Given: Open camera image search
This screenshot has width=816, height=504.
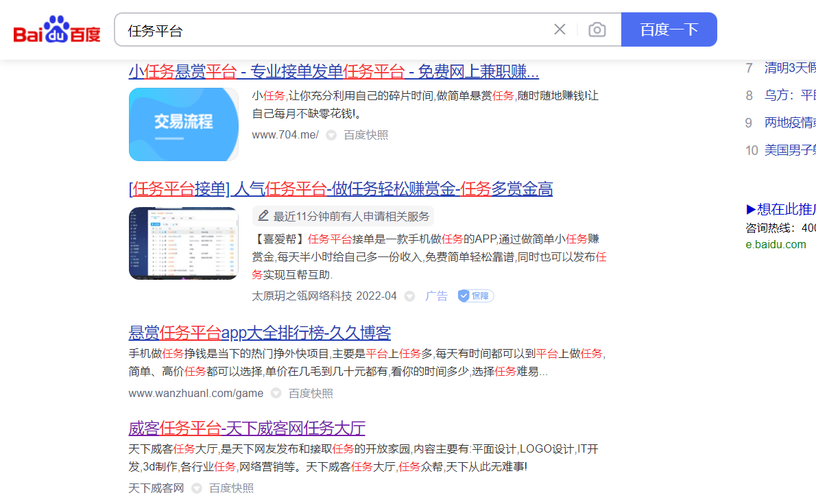Looking at the screenshot, I should (x=597, y=29).
